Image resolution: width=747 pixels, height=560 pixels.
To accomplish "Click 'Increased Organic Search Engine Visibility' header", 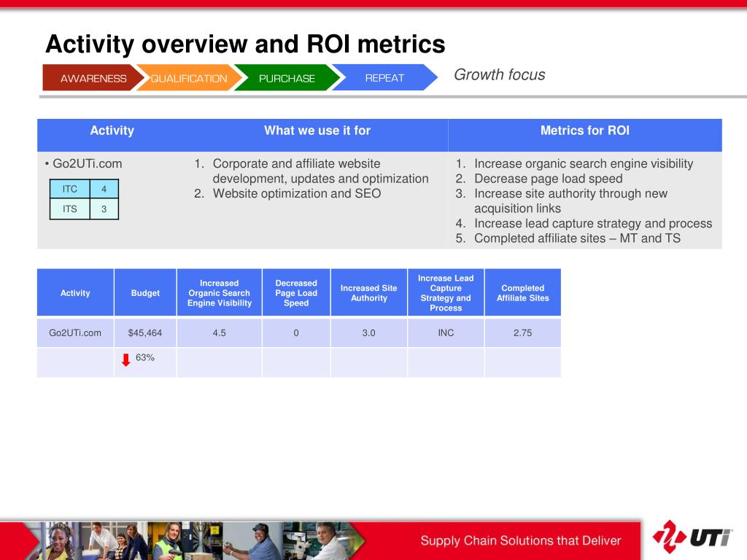I will pyautogui.click(x=219, y=292).
